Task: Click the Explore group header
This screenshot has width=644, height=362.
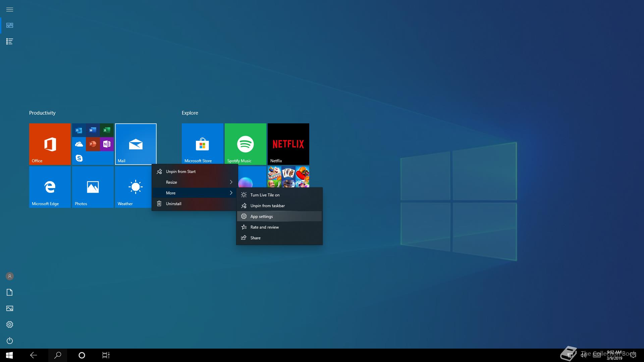Action: point(190,113)
